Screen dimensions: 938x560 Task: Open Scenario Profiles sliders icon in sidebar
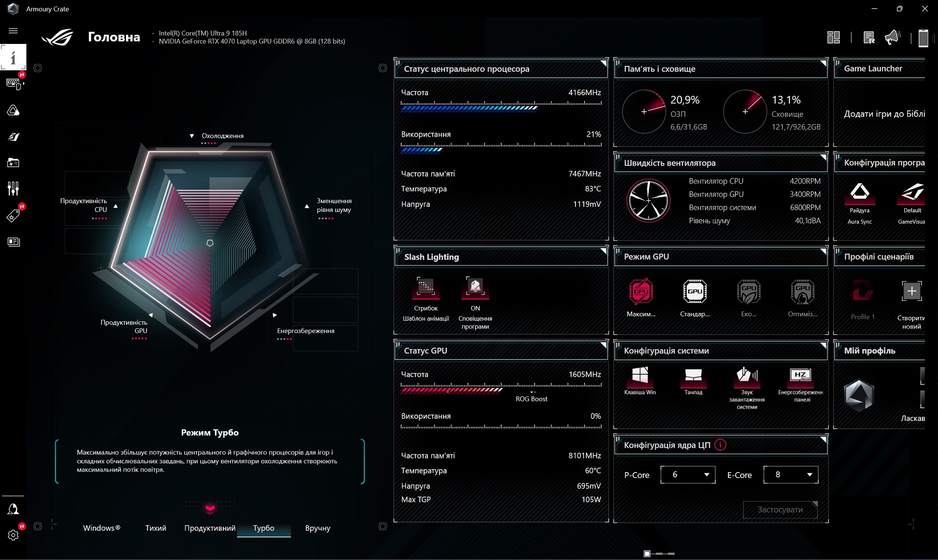click(x=13, y=188)
